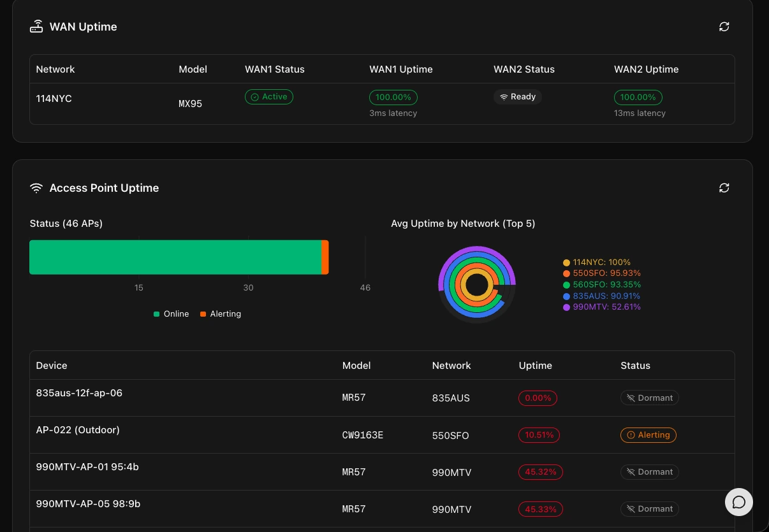Viewport: 769px width, 532px height.
Task: Click the WAN2 Status column header
Action: 524,69
